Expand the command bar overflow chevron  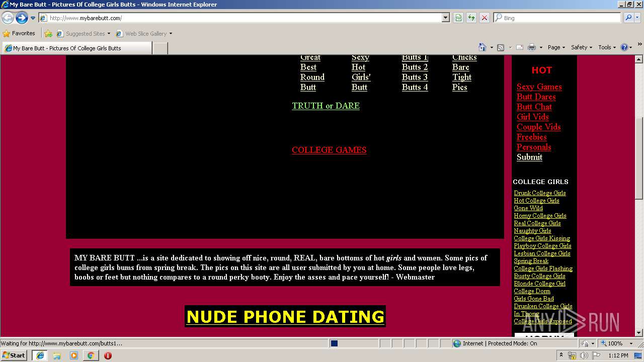[640, 44]
